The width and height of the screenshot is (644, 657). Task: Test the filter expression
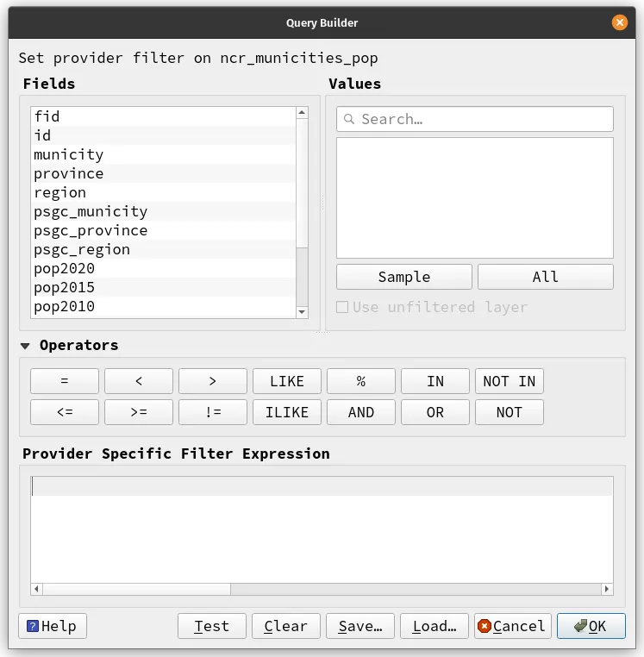[x=212, y=626]
